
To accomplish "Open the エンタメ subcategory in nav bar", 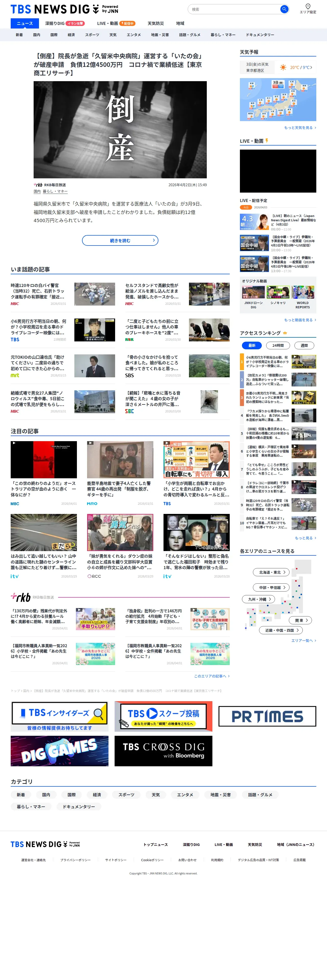I will [x=134, y=35].
